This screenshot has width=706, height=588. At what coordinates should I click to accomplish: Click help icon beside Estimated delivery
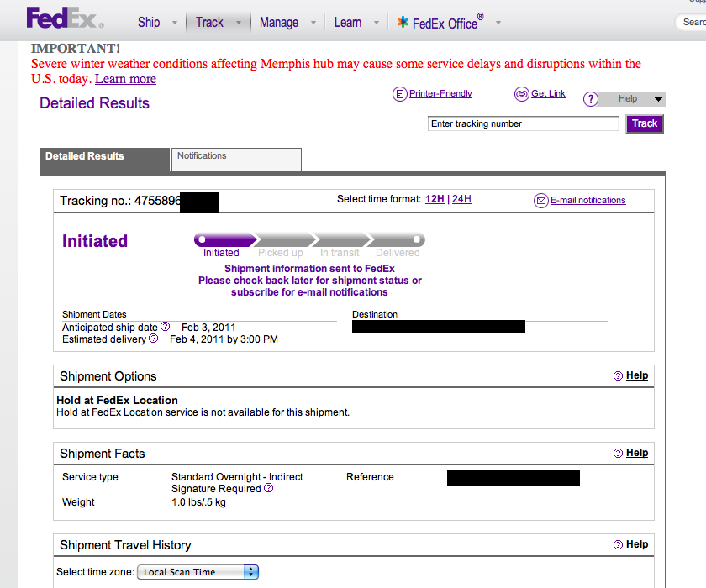click(x=154, y=338)
